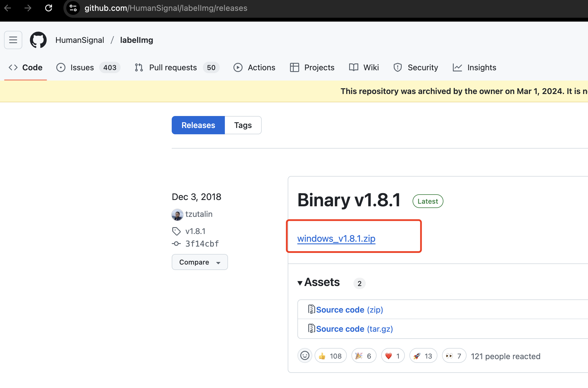Viewport: 588px width, 388px height.
Task: Click the browser back arrow
Action: tap(8, 8)
